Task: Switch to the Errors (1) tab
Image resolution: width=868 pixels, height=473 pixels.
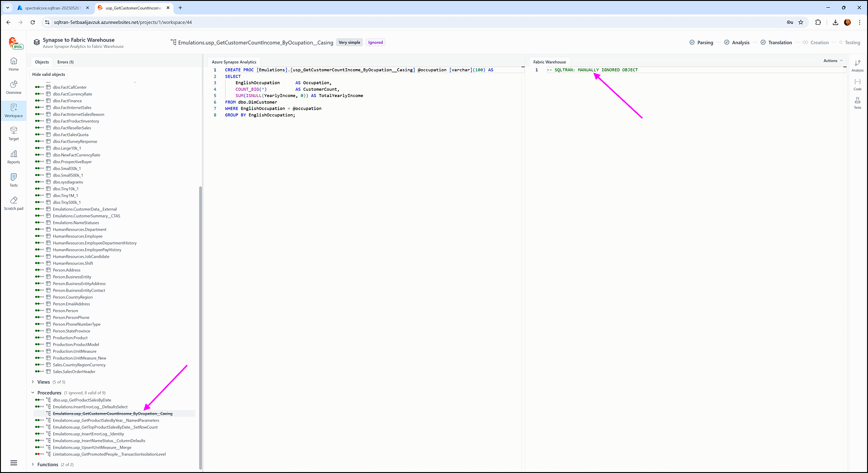Action: tap(65, 62)
